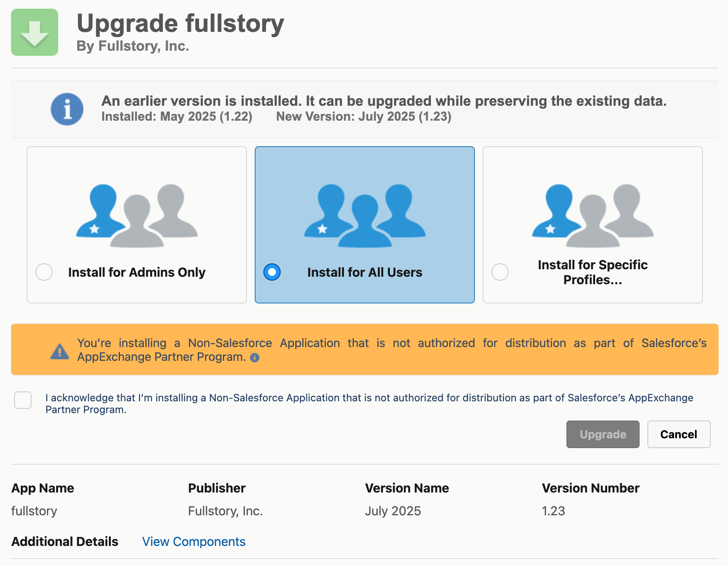
Task: Click the green download package icon
Action: coord(35,32)
